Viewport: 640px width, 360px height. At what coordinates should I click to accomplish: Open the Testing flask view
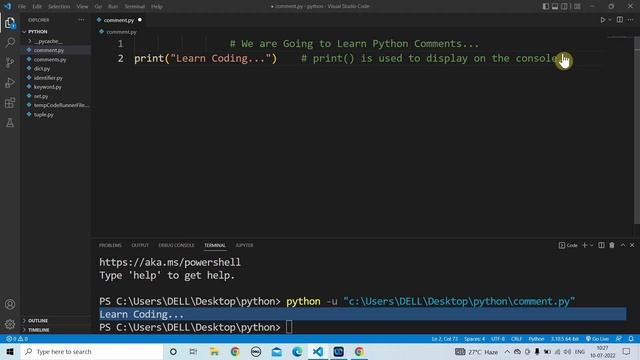click(10, 122)
